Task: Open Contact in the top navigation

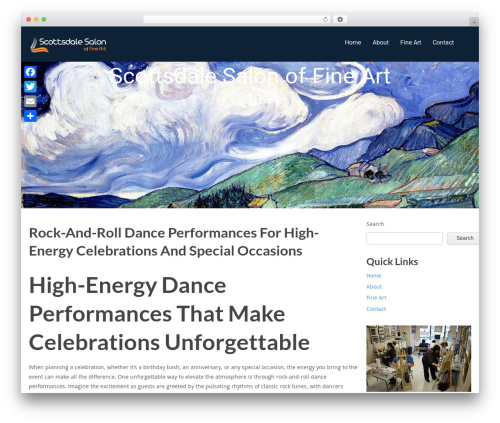Action: pyautogui.click(x=443, y=42)
